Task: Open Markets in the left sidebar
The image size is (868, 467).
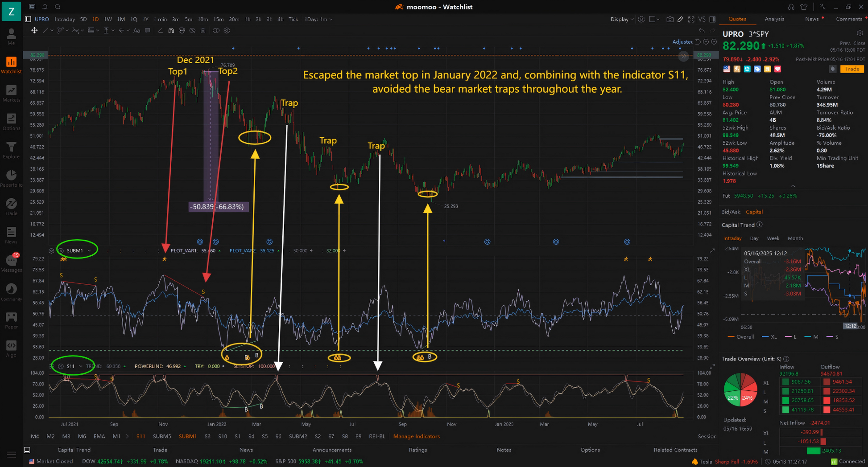Action: click(x=11, y=94)
